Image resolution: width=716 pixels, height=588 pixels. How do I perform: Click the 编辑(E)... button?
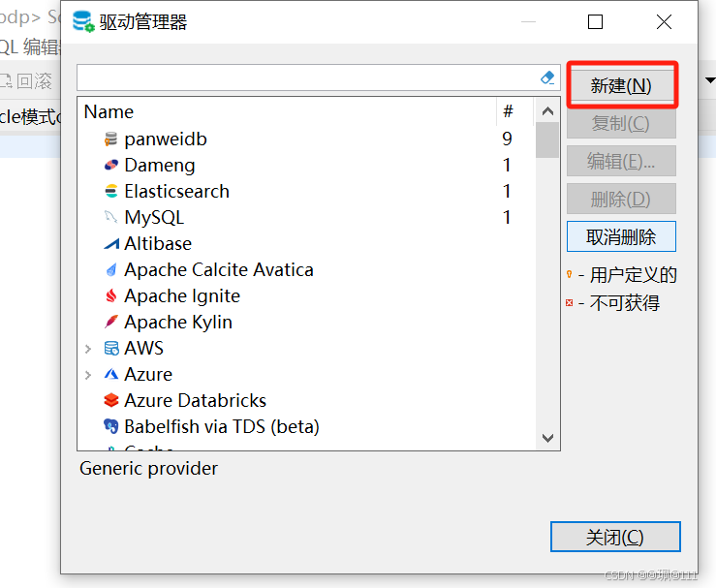621,161
